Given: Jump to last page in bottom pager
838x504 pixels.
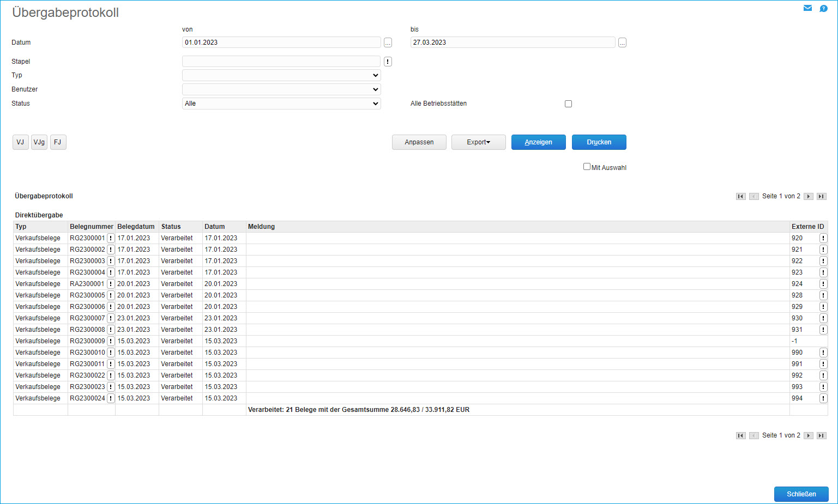Looking at the screenshot, I should tap(822, 435).
